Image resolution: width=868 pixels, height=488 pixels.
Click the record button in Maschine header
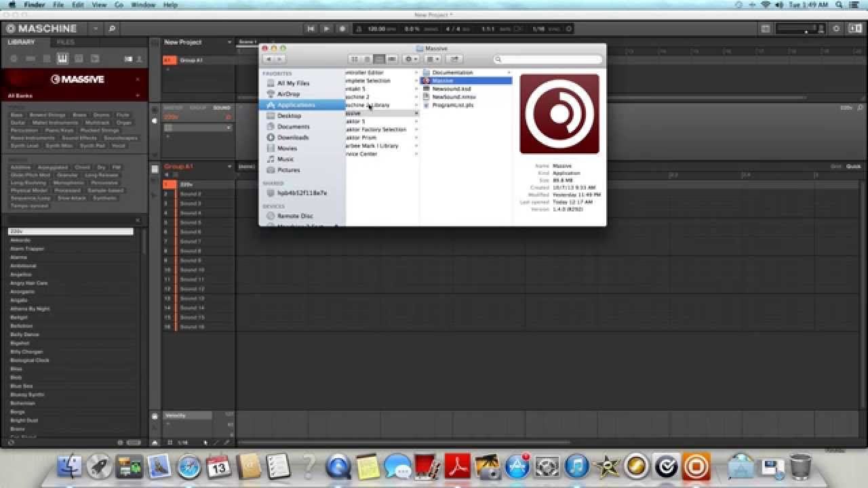tap(342, 28)
